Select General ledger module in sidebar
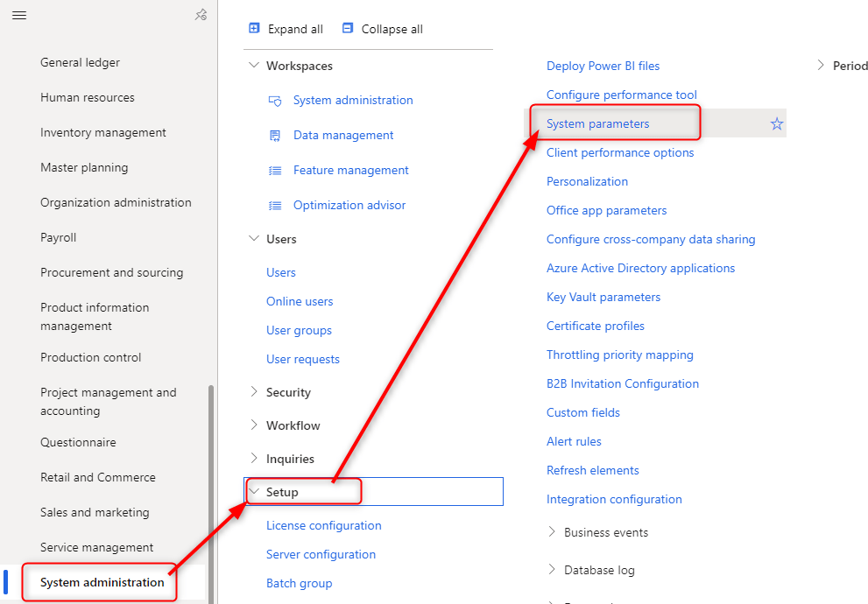The height and width of the screenshot is (604, 868). pos(80,62)
